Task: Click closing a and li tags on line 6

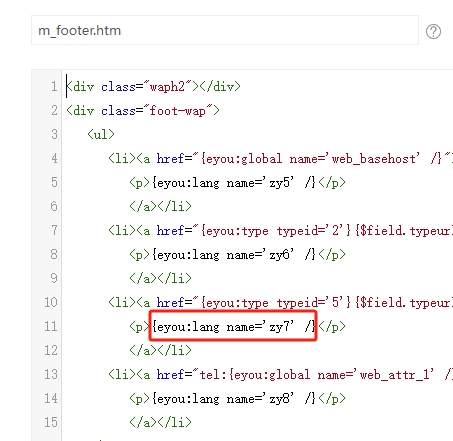Action: coord(161,206)
